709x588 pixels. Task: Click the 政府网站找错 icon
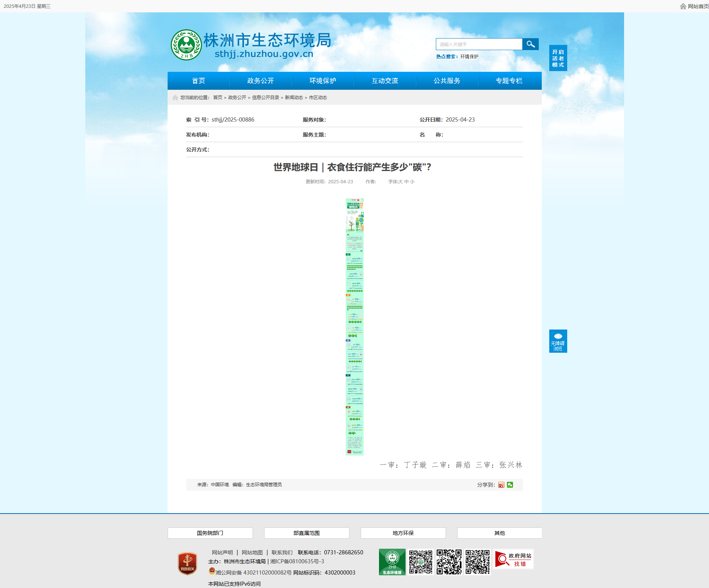[x=513, y=559]
